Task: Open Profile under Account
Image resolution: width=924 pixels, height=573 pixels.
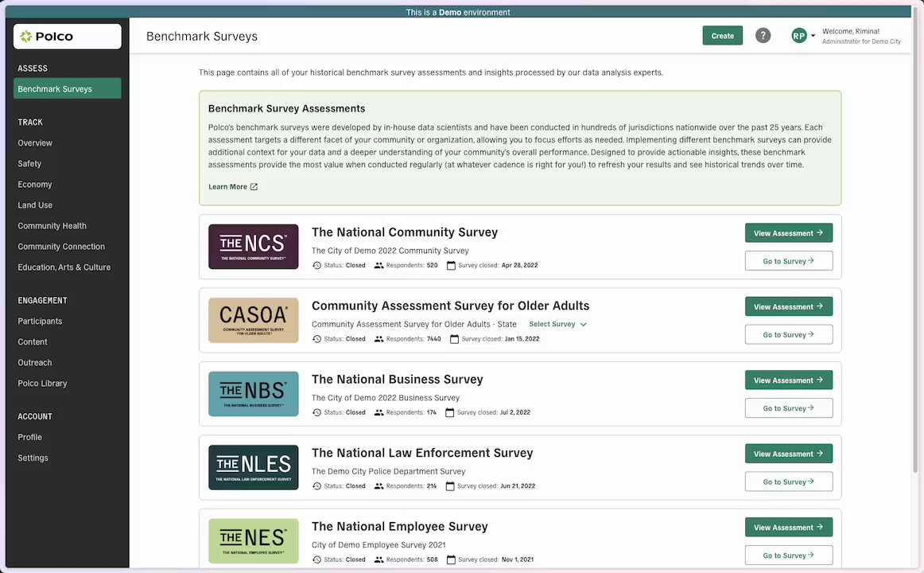Action: tap(29, 438)
